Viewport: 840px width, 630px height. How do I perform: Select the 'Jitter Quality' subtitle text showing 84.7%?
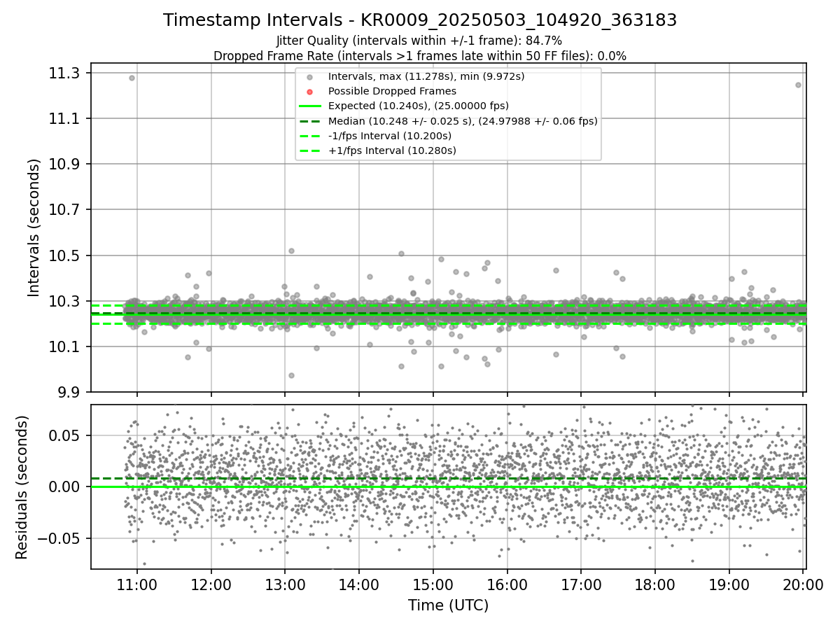coord(419,41)
